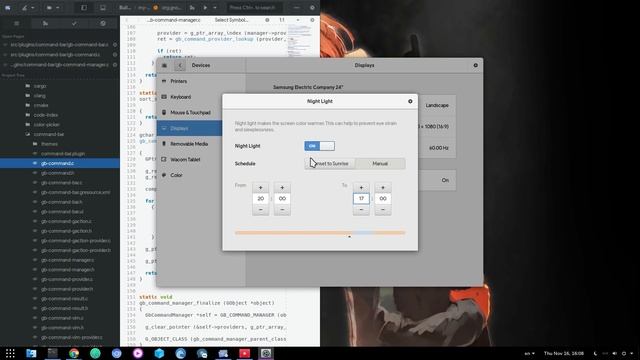
Task: Open the folder dropdown in Builder header
Action: tap(53, 7)
